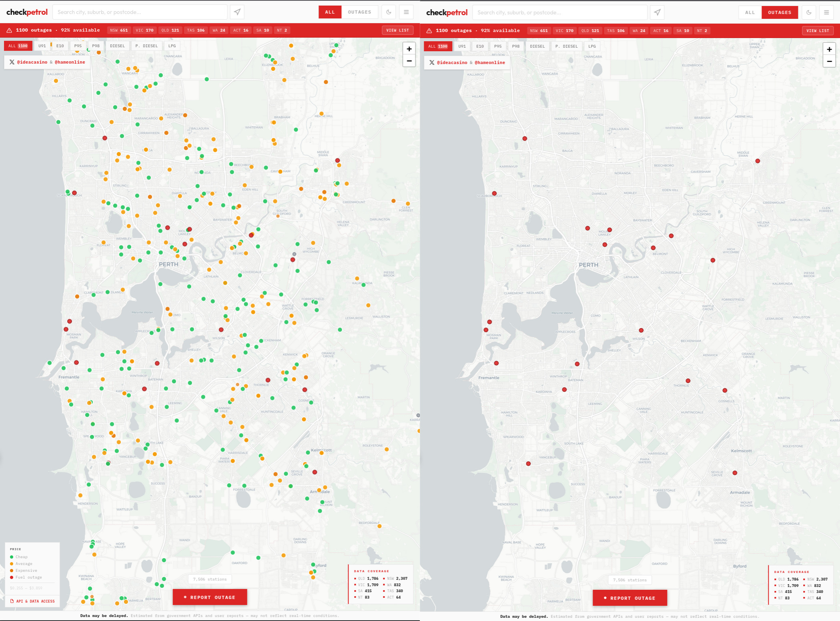Select the LPG fuel tab in left pane
Viewport: 840px width, 621px height.
tap(172, 46)
